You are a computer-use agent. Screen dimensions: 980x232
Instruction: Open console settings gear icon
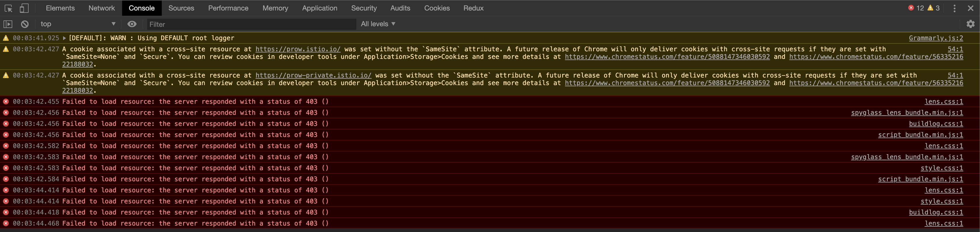pyautogui.click(x=970, y=24)
